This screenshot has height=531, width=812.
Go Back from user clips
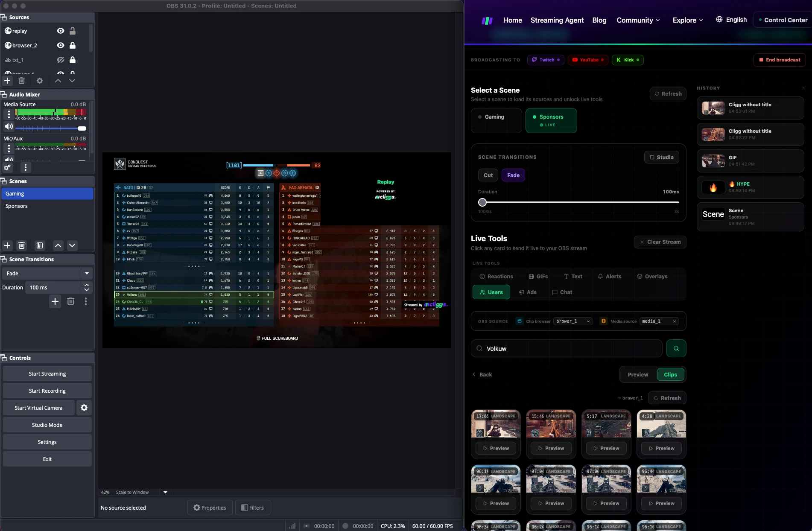pyautogui.click(x=482, y=374)
